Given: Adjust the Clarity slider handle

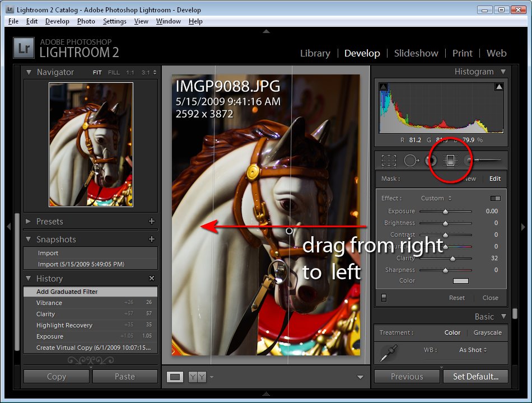Looking at the screenshot, I should (452, 259).
